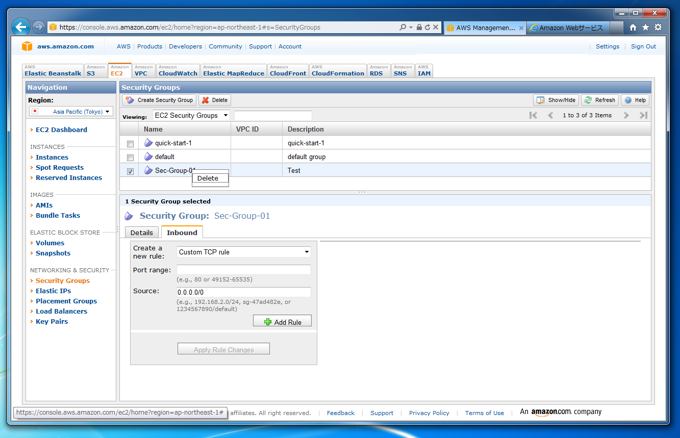Go to previous page of results

click(x=550, y=115)
